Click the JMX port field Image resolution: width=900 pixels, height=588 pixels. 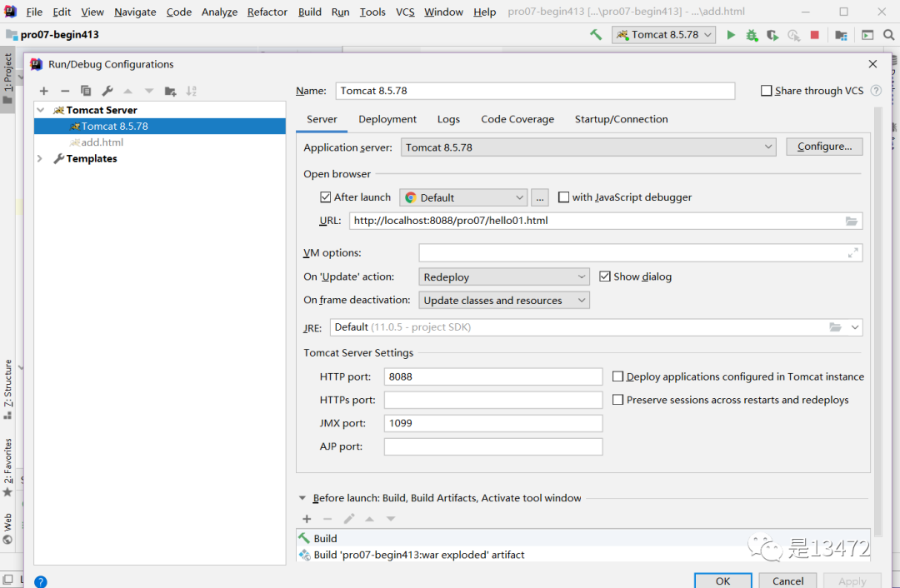493,423
